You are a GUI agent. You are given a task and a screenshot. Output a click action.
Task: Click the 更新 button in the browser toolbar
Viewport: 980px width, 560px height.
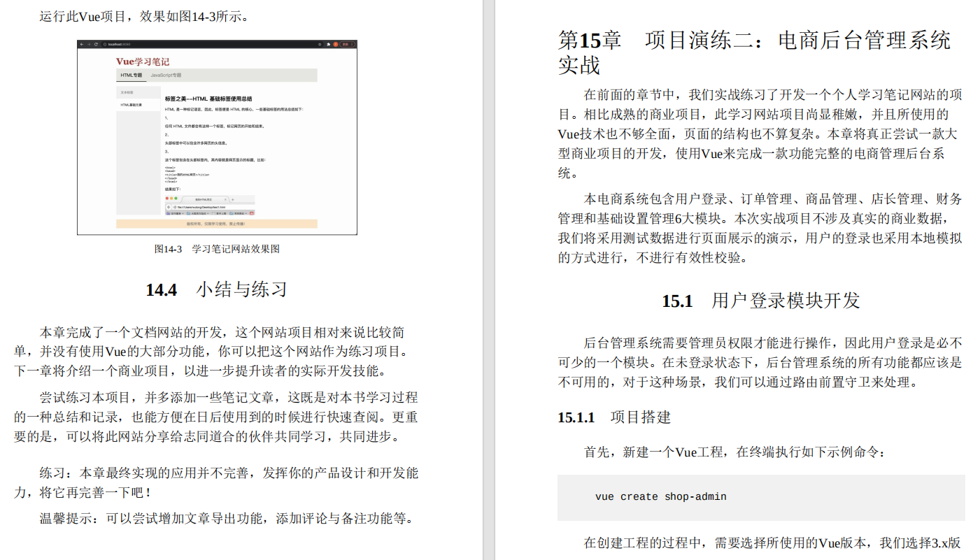point(344,45)
